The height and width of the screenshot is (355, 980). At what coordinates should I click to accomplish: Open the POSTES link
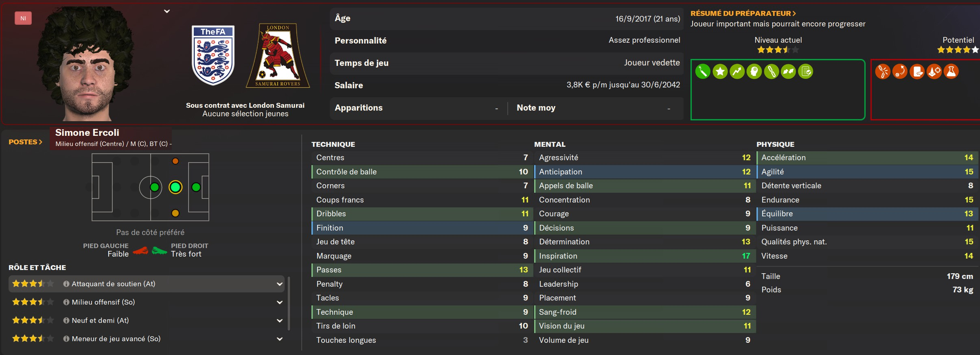(25, 142)
